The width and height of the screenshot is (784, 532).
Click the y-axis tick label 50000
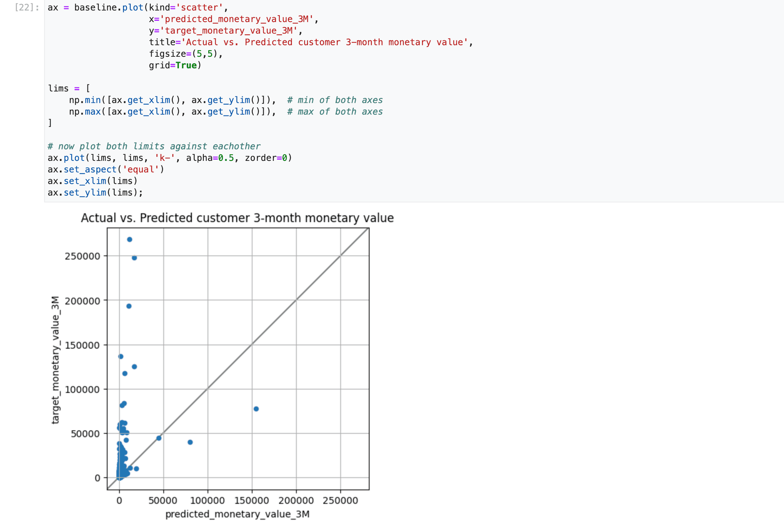[x=85, y=434]
